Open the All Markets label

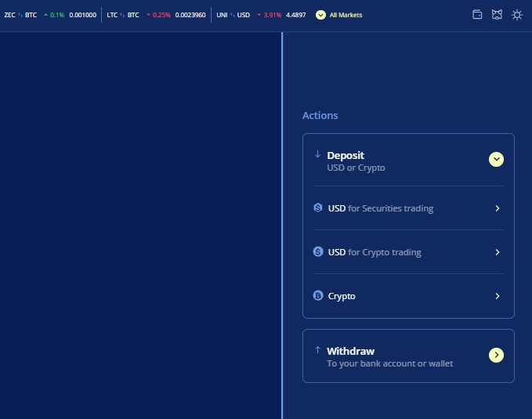346,15
